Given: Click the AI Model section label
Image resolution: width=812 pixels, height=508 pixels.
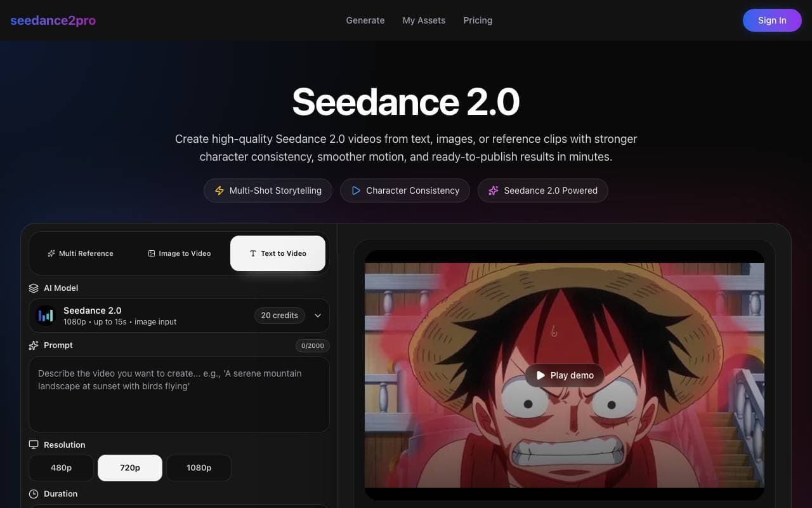Looking at the screenshot, I should tap(61, 288).
